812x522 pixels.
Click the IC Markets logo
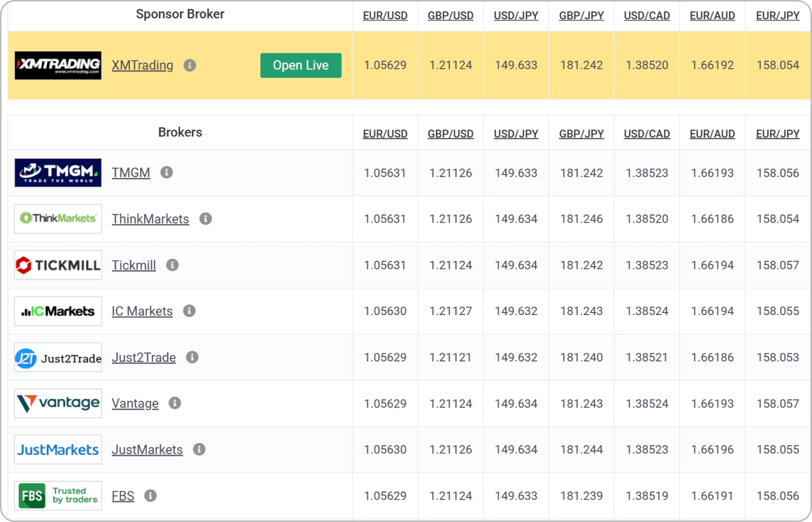[58, 311]
